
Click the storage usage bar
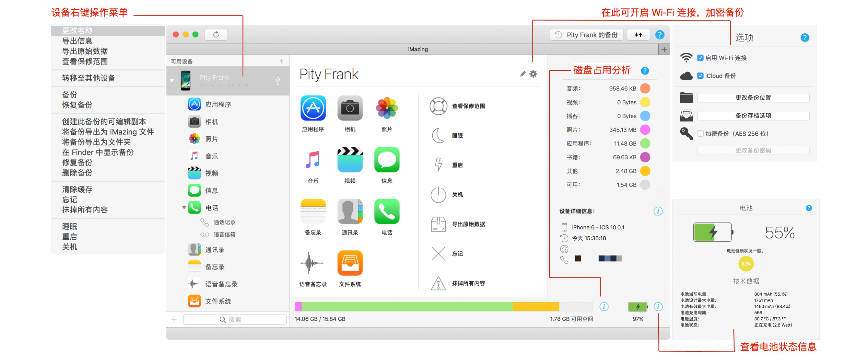pos(444,307)
